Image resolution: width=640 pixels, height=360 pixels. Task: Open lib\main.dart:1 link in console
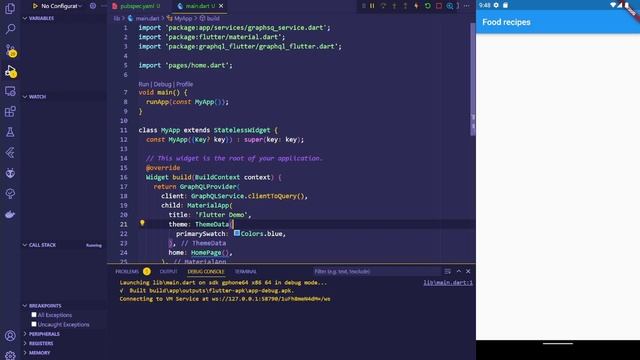pos(448,282)
